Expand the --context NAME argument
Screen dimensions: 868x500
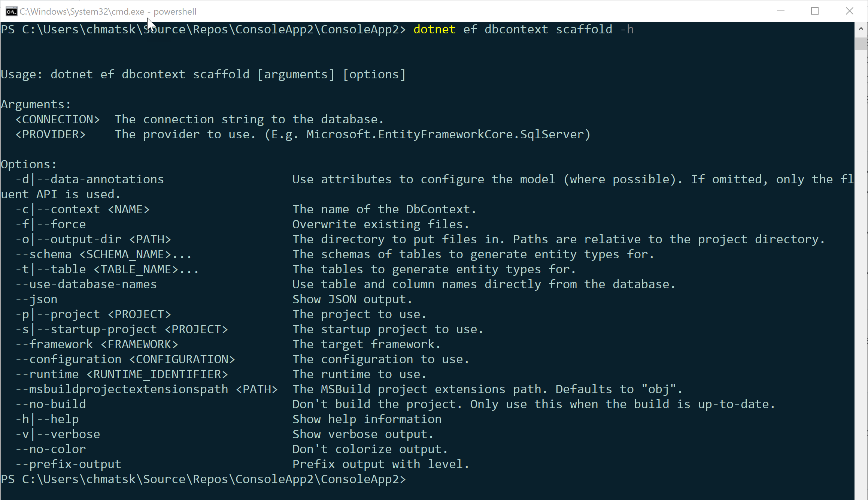pos(83,209)
